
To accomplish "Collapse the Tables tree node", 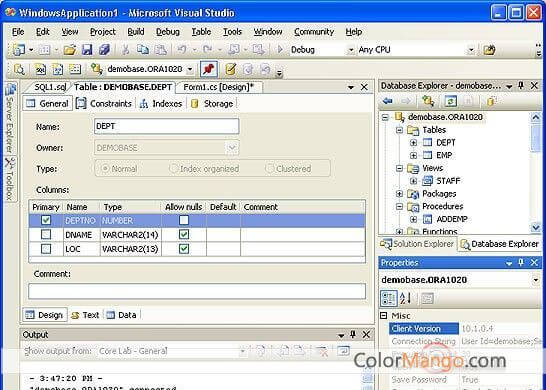I will (400, 130).
